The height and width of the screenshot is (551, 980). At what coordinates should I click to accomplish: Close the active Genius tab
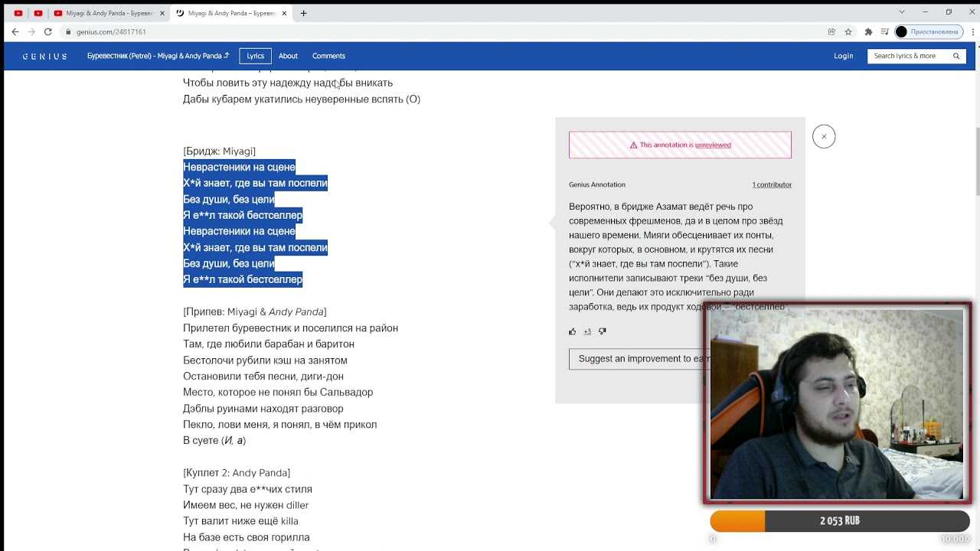click(x=284, y=13)
